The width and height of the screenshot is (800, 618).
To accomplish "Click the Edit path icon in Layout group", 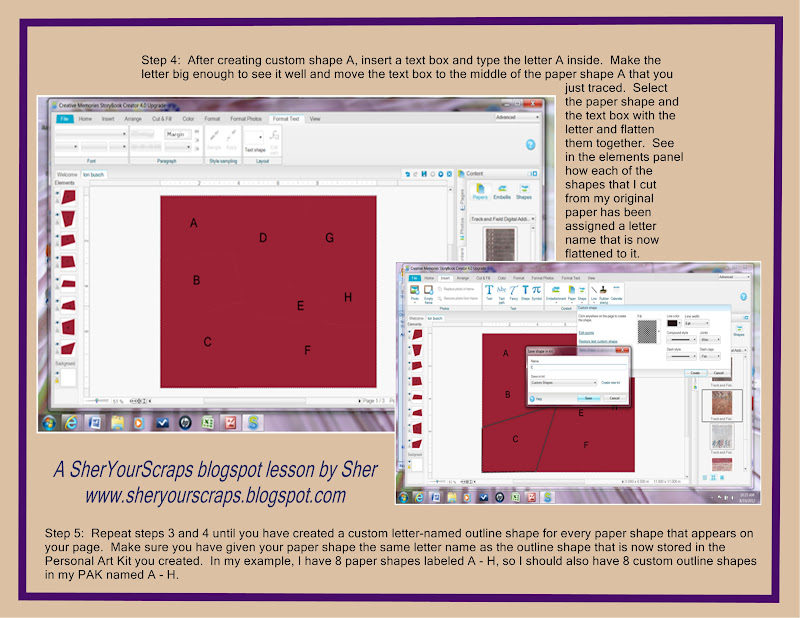I will 274,136.
